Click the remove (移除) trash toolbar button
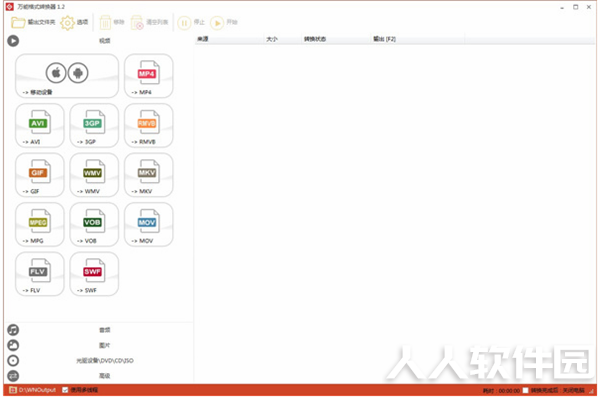The width and height of the screenshot is (600, 397). click(x=112, y=23)
